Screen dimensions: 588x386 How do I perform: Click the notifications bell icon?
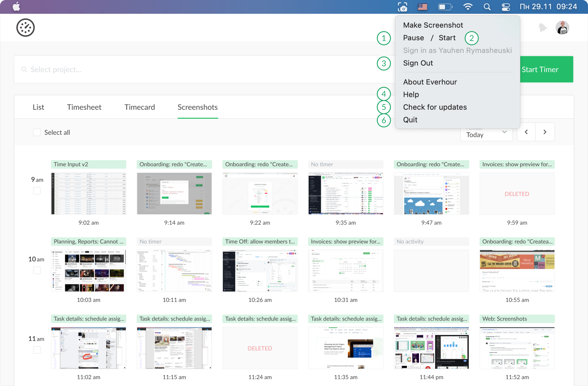[543, 28]
